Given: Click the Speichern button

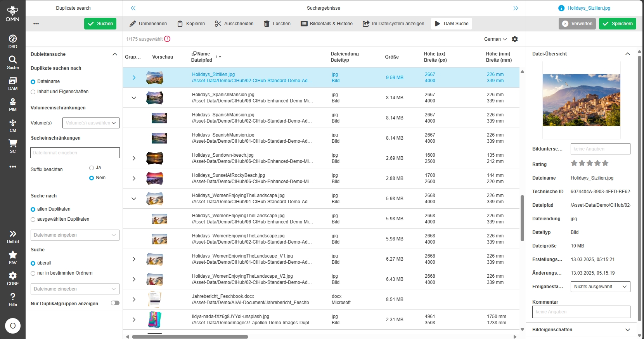Looking at the screenshot, I should 617,24.
